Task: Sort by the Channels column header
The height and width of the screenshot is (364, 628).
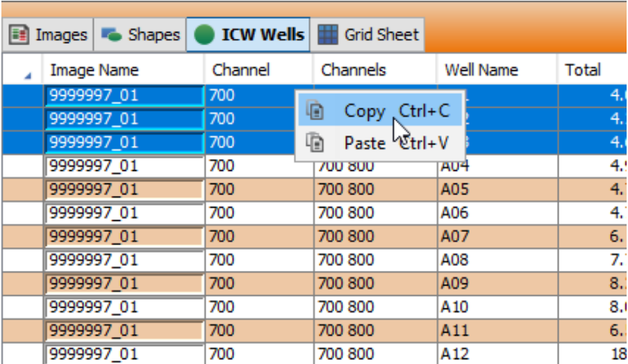Action: [375, 70]
